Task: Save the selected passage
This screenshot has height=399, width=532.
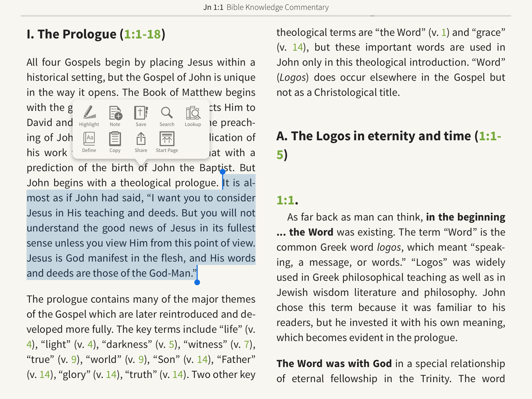Action: coord(141,116)
